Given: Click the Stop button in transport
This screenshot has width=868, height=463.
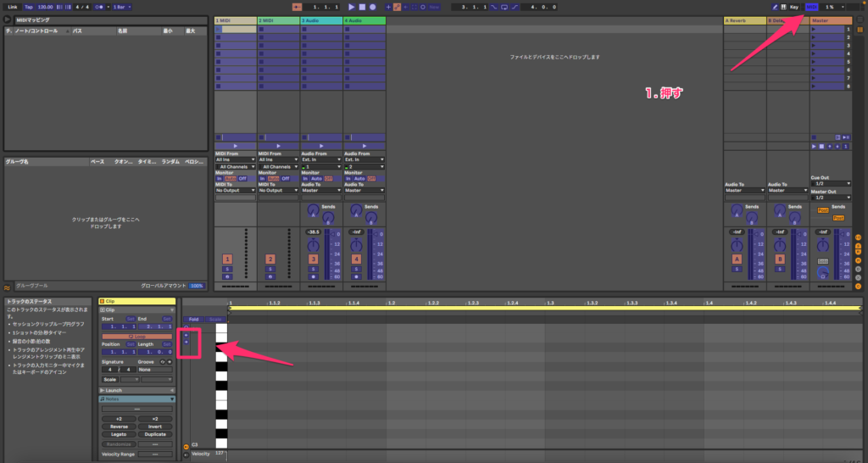Looking at the screenshot, I should click(362, 7).
